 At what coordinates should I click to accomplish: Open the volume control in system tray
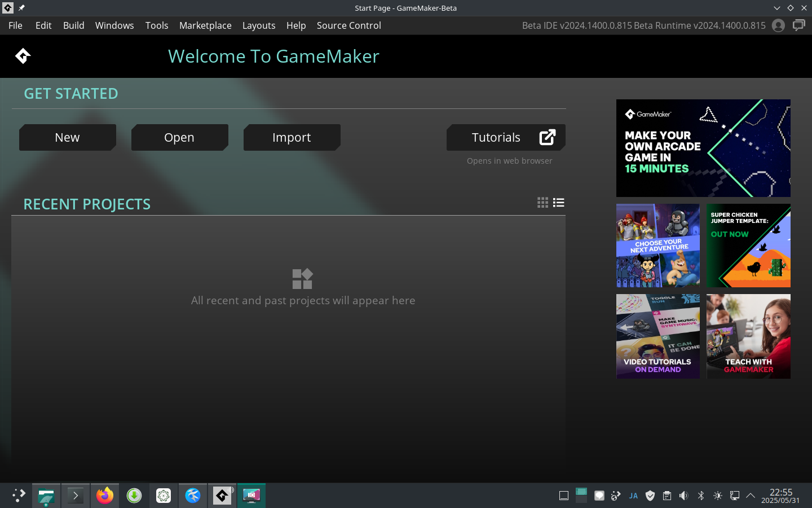pos(683,496)
